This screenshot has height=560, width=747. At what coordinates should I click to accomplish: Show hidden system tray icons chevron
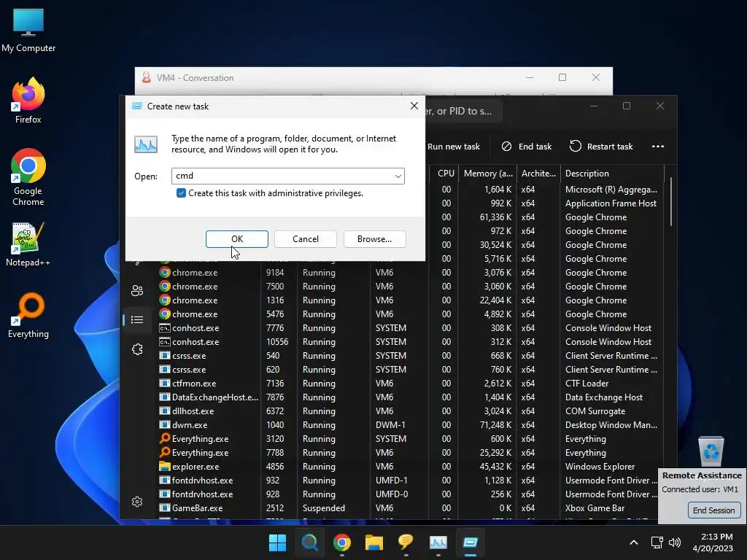click(x=634, y=542)
